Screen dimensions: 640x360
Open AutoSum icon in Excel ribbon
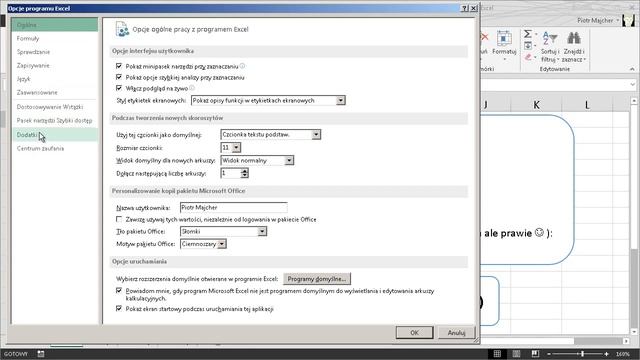[x=528, y=34]
